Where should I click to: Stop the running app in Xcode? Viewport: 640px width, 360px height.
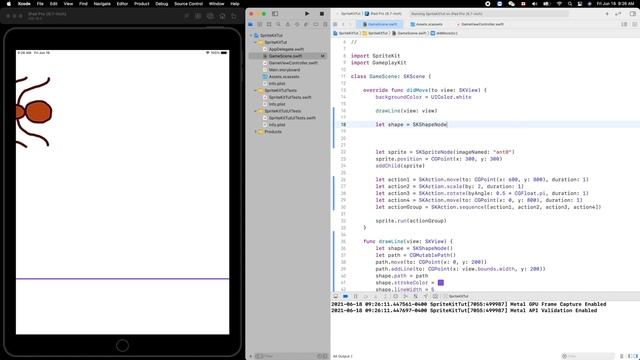[322, 13]
